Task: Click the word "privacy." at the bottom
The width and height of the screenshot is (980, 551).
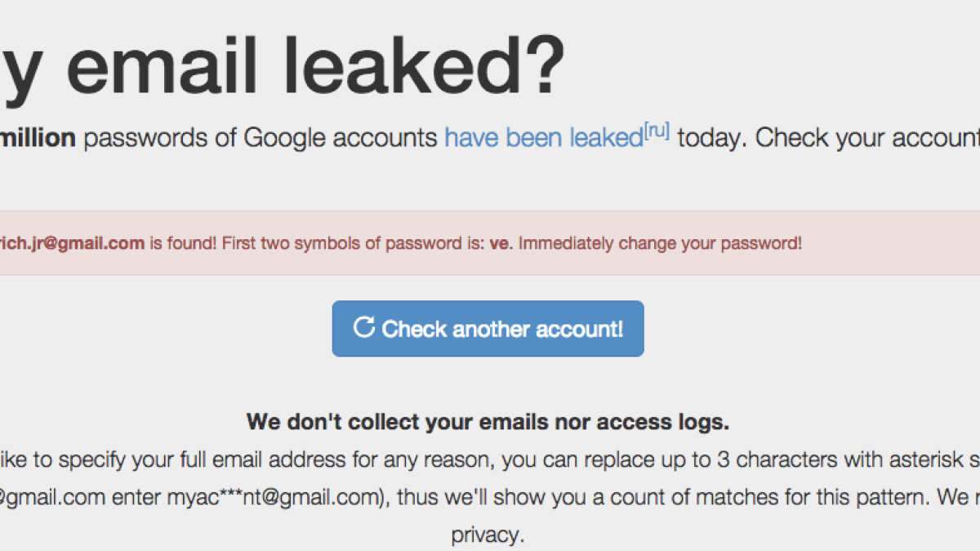Action: point(486,535)
